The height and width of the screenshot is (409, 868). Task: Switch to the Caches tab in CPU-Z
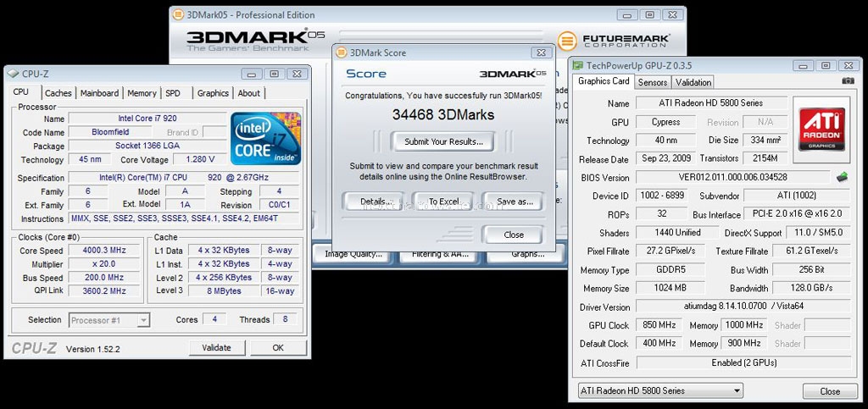pos(58,93)
